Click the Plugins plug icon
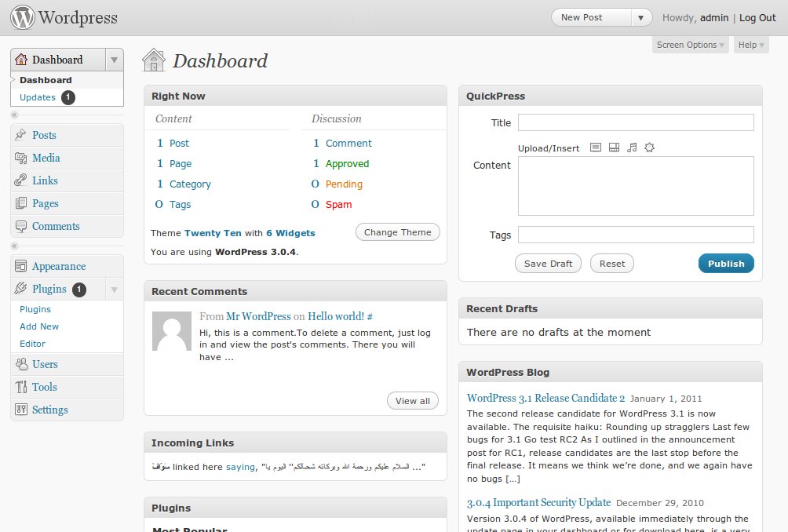The image size is (788, 532). point(20,288)
